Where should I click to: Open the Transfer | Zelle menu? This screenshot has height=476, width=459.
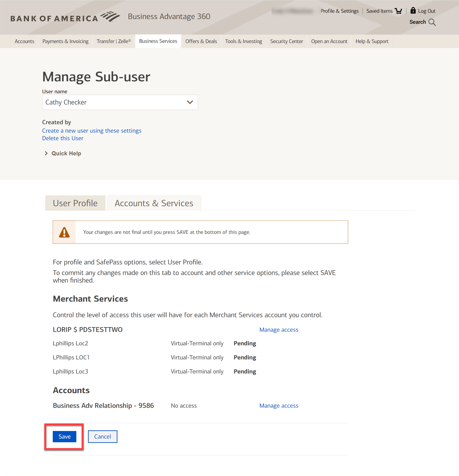click(x=114, y=41)
